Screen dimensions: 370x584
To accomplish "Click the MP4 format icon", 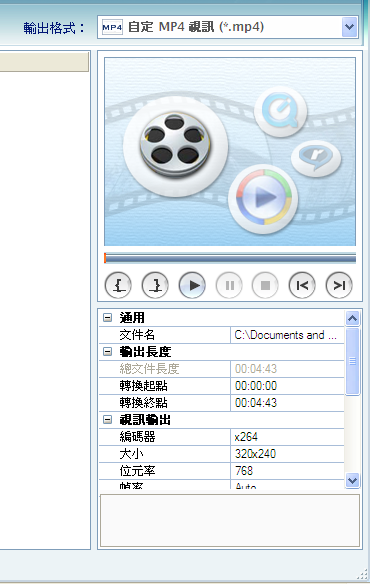I will [112, 27].
